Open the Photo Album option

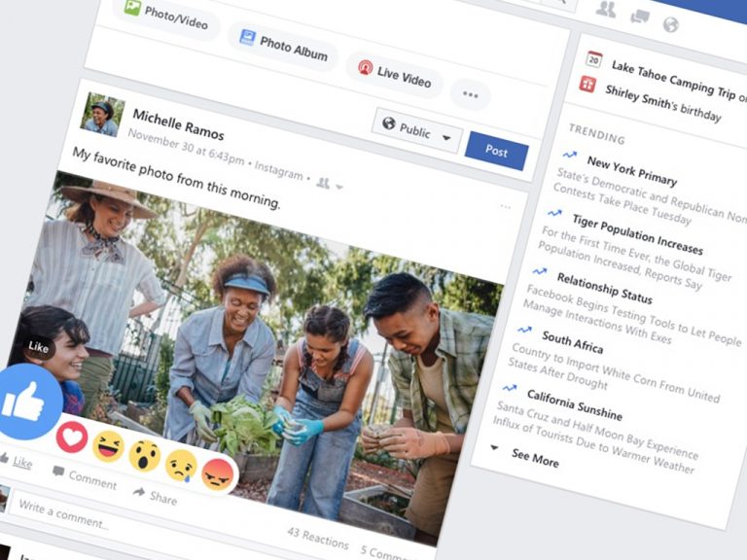(x=283, y=47)
